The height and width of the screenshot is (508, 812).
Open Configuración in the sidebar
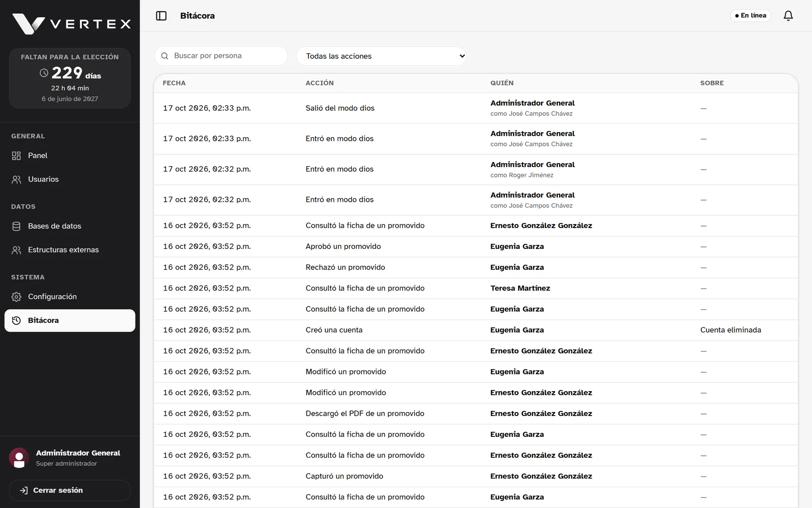click(70, 297)
